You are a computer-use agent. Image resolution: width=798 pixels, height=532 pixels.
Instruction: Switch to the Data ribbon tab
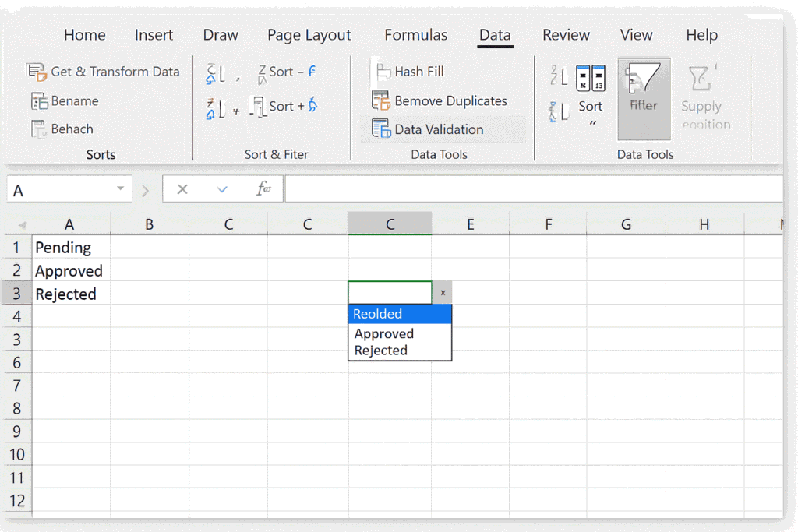click(494, 34)
